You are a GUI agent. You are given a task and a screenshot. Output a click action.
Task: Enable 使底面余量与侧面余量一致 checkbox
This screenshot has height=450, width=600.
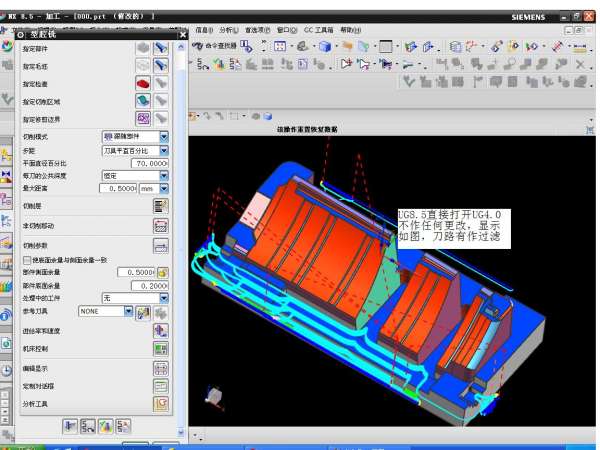27,260
